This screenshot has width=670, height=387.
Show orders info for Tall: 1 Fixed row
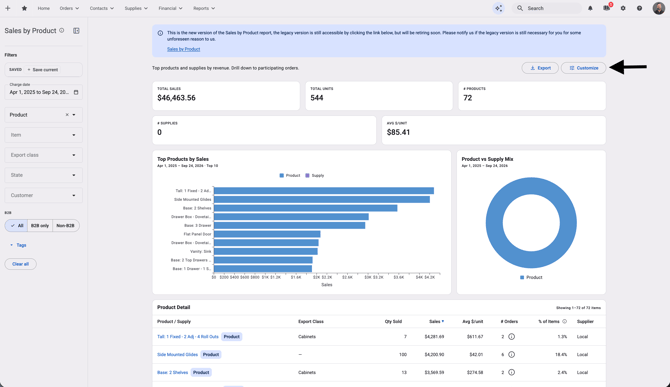[x=511, y=337]
